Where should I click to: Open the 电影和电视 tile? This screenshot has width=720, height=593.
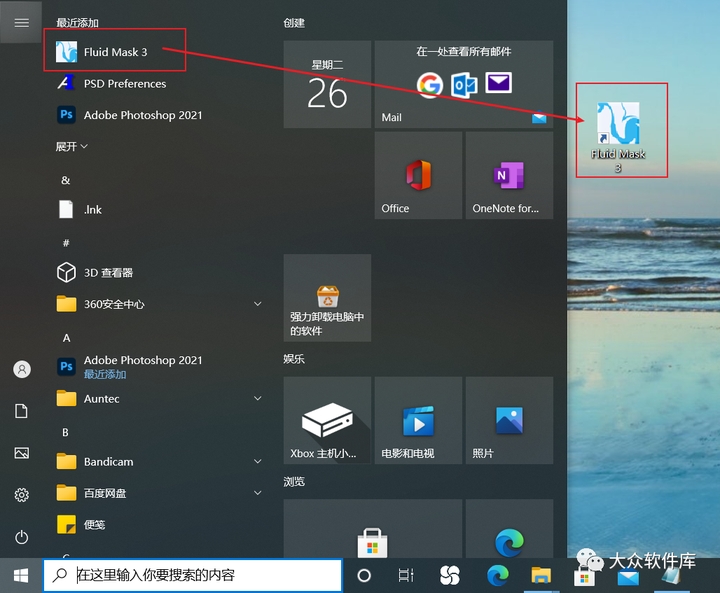418,420
